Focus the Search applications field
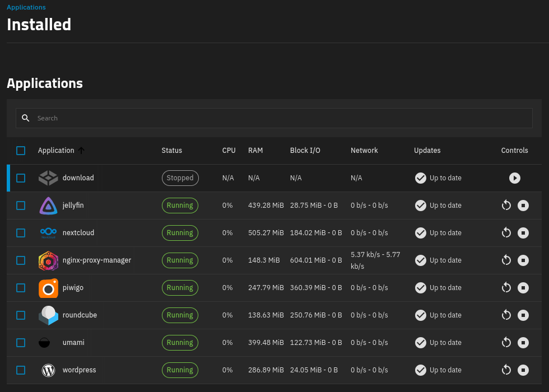This screenshot has height=392, width=549. pos(274,118)
